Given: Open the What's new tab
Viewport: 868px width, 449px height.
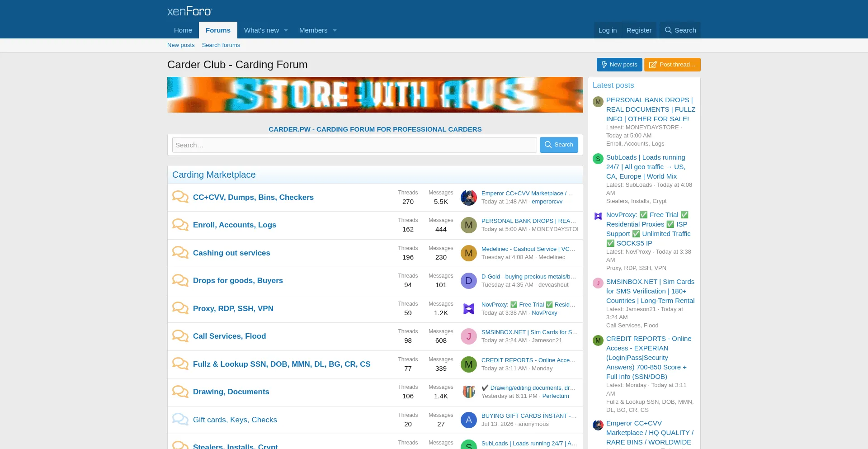Looking at the screenshot, I should (x=261, y=30).
